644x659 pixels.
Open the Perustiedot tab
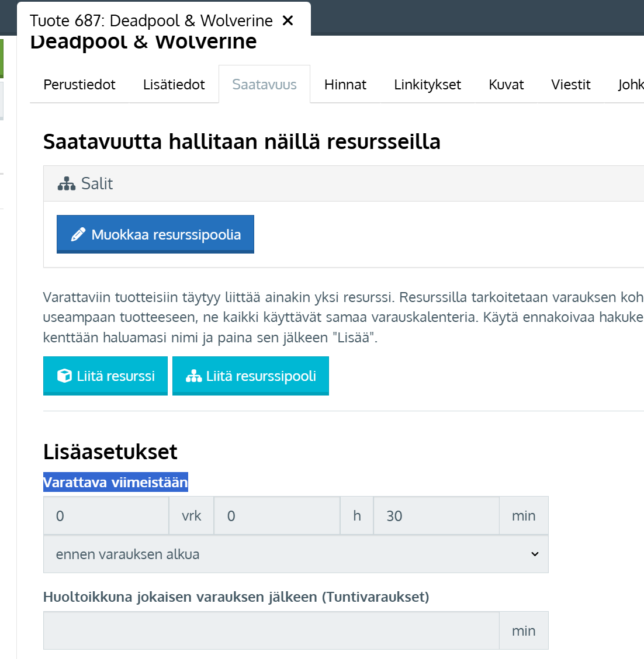coord(79,85)
